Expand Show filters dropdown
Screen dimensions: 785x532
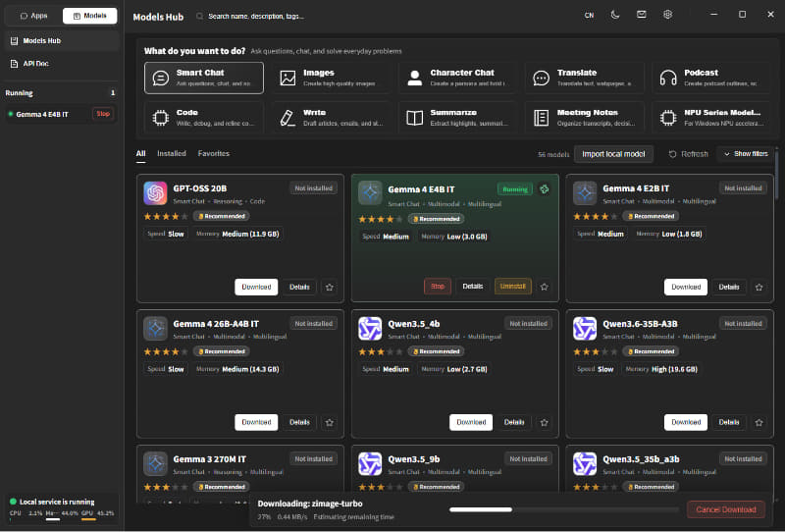tap(746, 154)
